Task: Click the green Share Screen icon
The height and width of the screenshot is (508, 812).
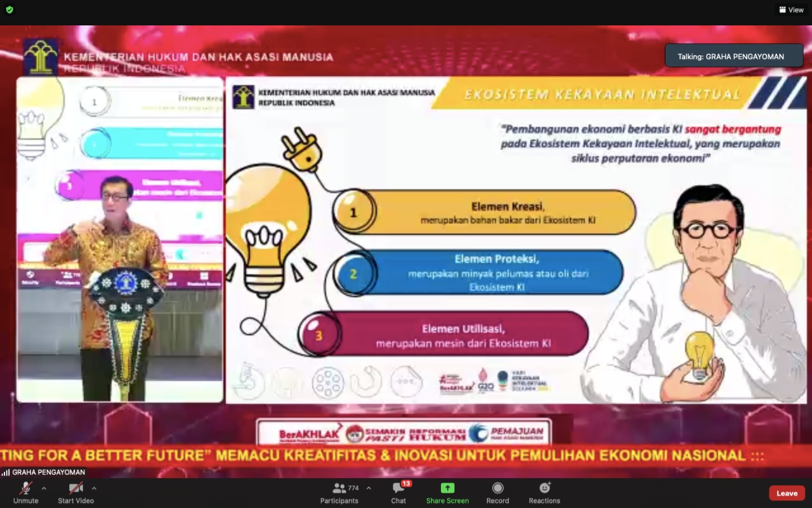Action: click(447, 488)
